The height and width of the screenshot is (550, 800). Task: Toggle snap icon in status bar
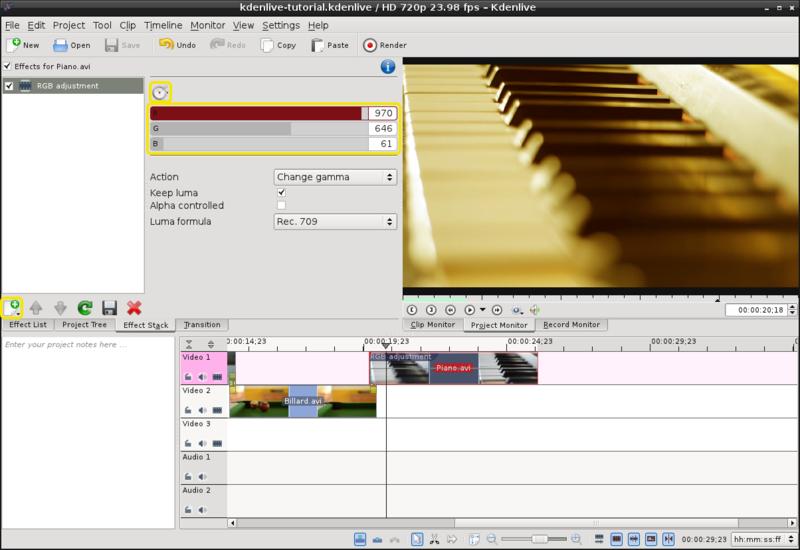click(668, 539)
